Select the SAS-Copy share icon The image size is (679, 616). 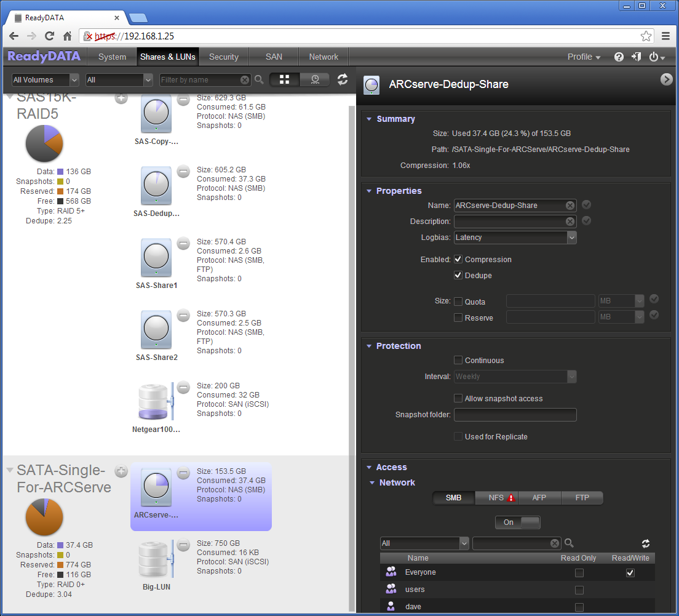pos(156,113)
